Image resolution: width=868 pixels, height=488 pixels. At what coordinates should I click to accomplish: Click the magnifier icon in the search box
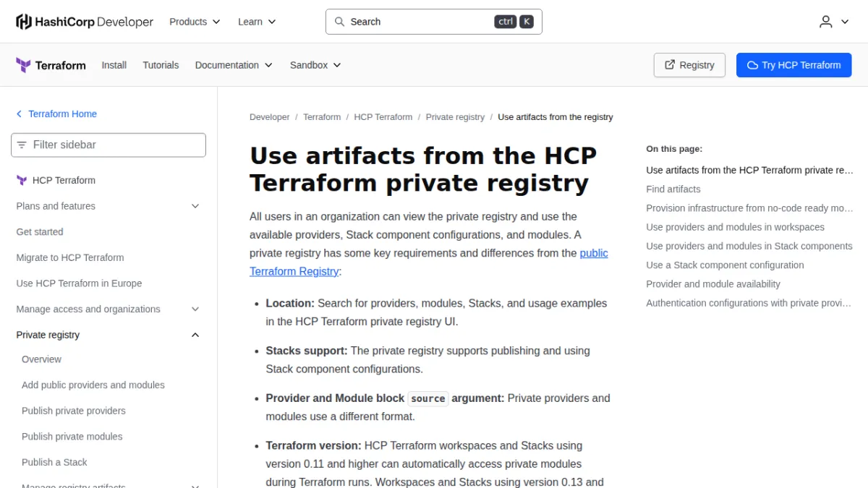pyautogui.click(x=339, y=22)
